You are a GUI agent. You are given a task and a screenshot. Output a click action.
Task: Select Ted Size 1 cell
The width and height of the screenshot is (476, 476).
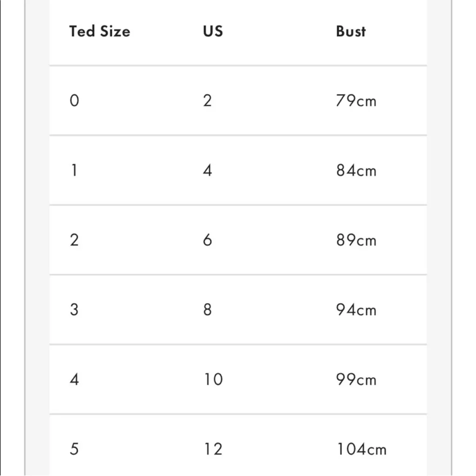[x=74, y=170]
